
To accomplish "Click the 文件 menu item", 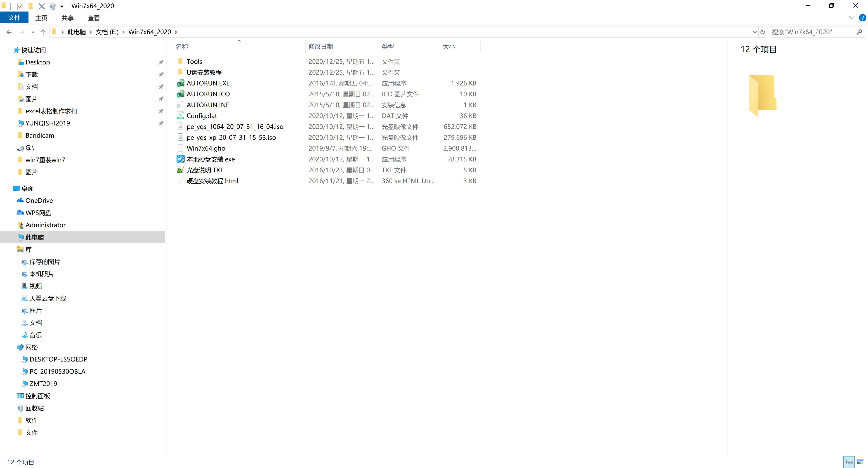I will coord(14,18).
